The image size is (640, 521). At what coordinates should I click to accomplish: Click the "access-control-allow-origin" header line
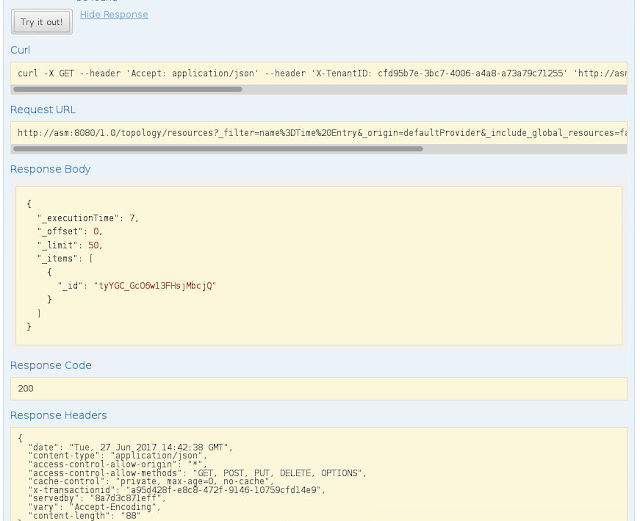click(x=118, y=464)
